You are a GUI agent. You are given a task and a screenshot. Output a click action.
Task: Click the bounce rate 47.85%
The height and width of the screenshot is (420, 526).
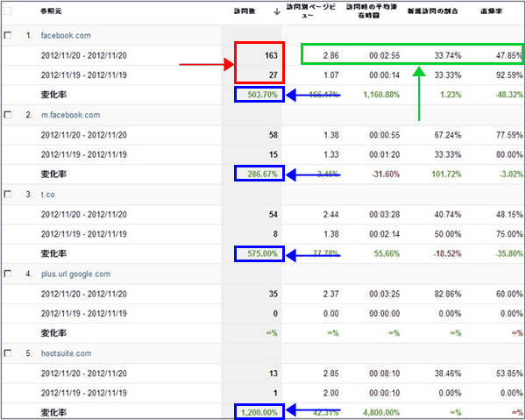(x=508, y=55)
